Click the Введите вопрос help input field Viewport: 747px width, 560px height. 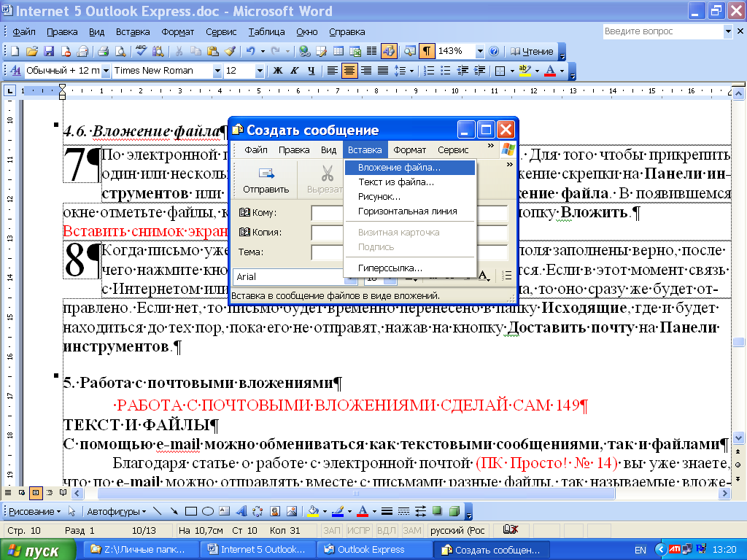[x=662, y=31]
